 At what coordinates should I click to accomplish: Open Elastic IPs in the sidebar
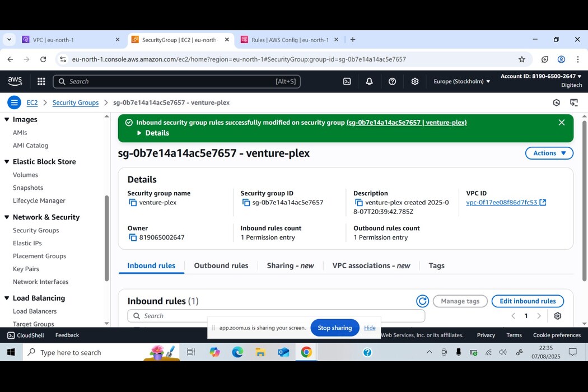tap(27, 243)
